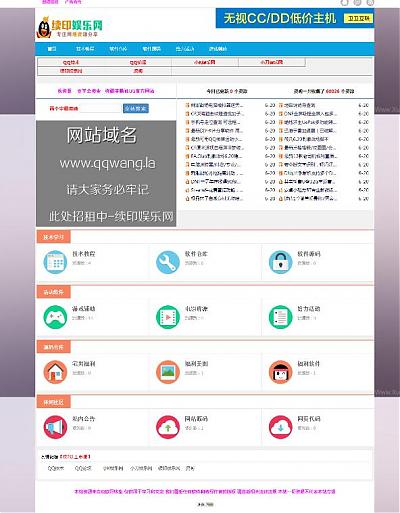This screenshot has height=513, width=400.
Task: Click the gray 网站域名 www.qqwang.la banner
Action: click(106, 174)
